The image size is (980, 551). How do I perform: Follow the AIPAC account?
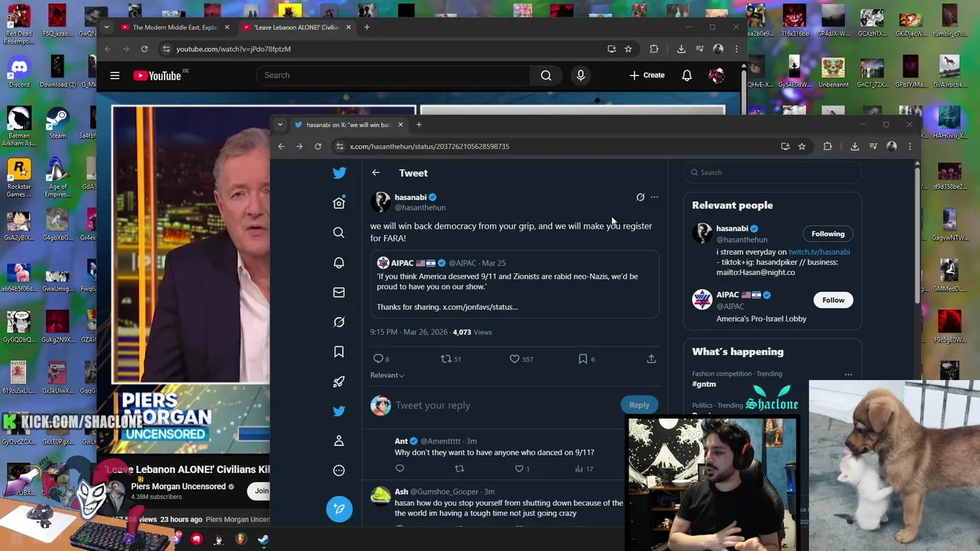[833, 300]
